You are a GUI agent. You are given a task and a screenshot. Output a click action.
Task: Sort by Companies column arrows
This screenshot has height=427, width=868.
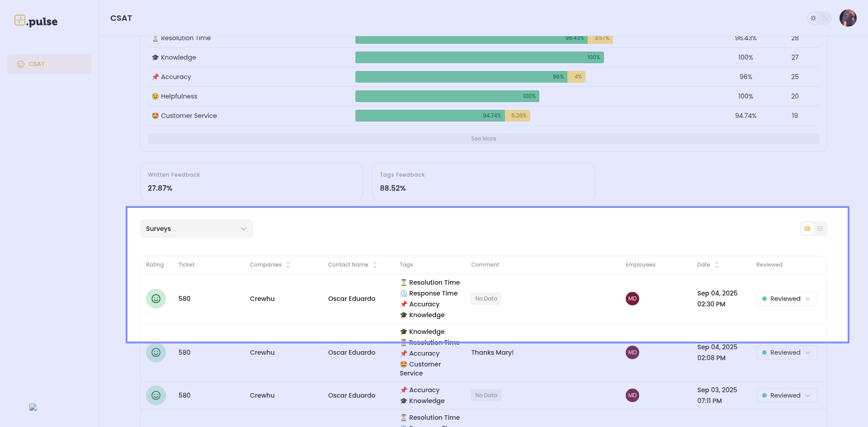pos(288,265)
